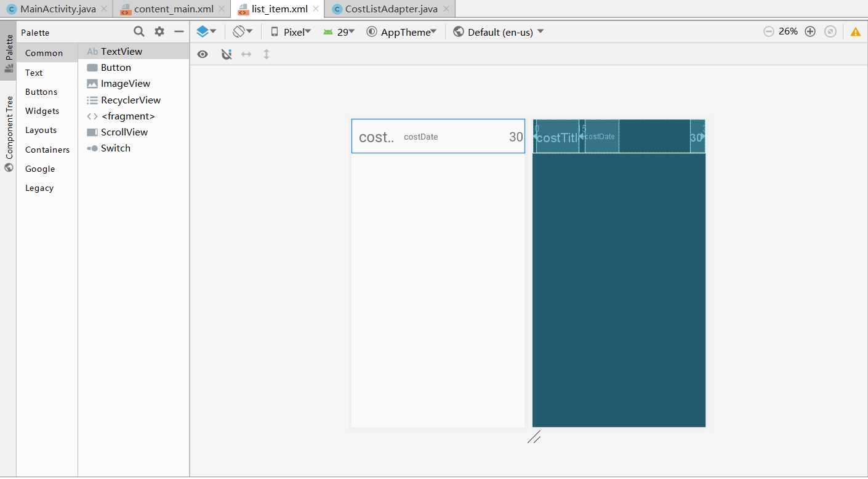Close the content_main.xml tab

[x=222, y=9]
